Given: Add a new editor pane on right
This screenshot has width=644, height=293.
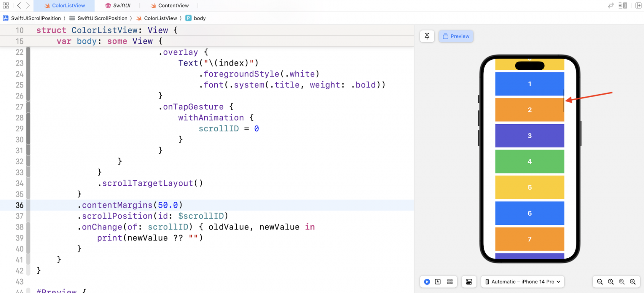Looking at the screenshot, I should pos(638,5).
